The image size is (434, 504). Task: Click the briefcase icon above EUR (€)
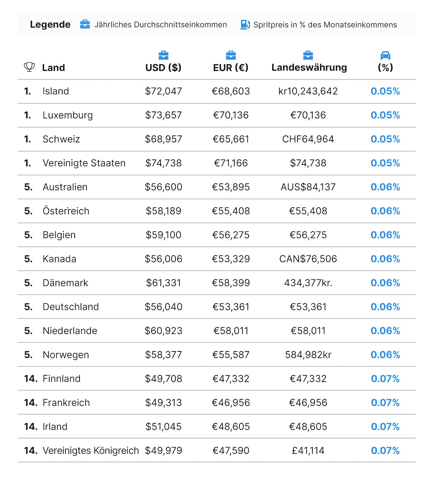pos(231,55)
